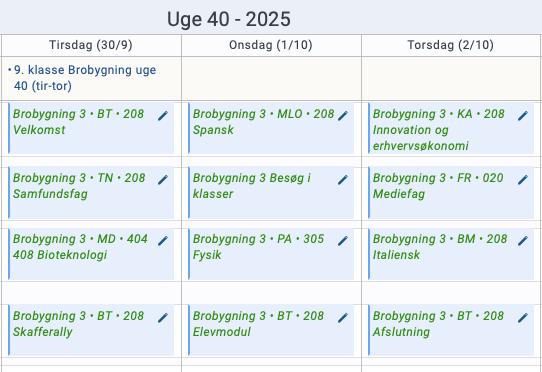Edit the Mediefag lesson via its pencil icon
This screenshot has height=372, width=542.
(523, 180)
